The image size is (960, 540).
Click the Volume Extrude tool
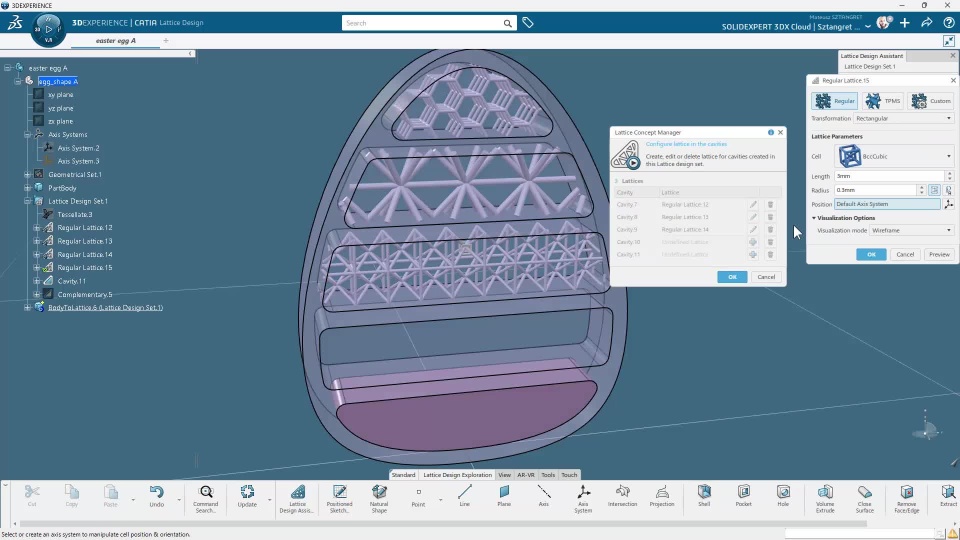coord(825,498)
